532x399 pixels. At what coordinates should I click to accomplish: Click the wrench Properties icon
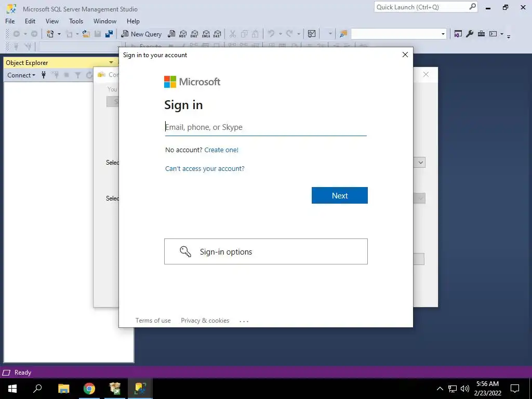point(470,34)
